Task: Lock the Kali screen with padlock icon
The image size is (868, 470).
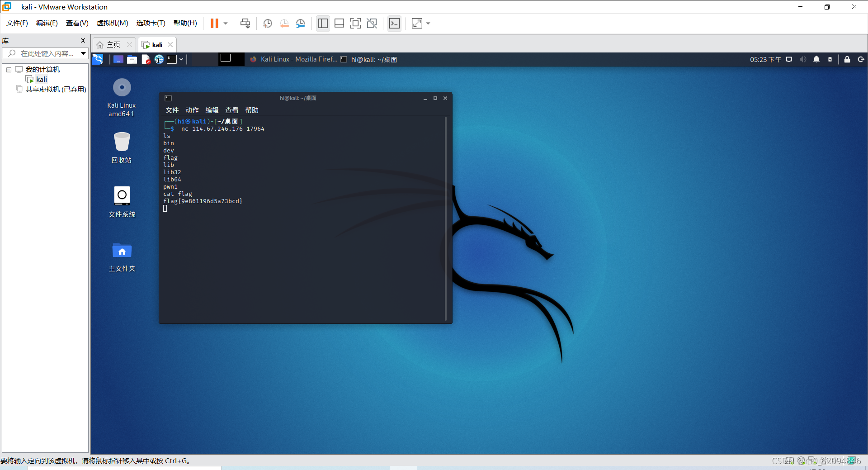Action: (x=847, y=59)
